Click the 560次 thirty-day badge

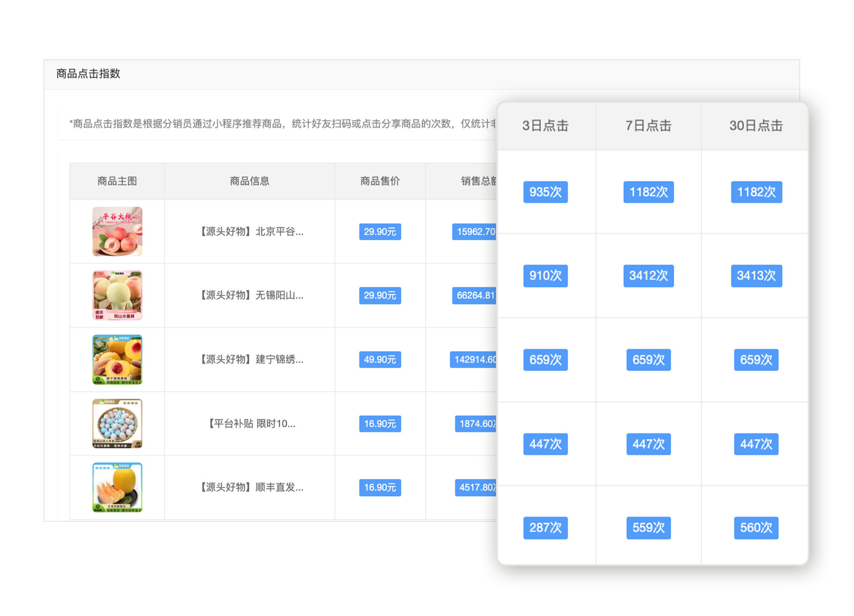[756, 528]
